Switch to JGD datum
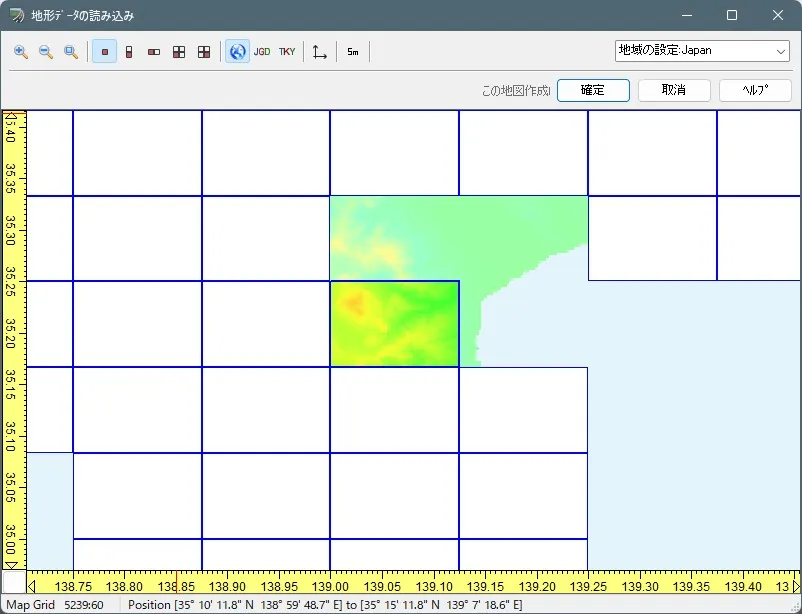This screenshot has height=614, width=802. pos(262,51)
